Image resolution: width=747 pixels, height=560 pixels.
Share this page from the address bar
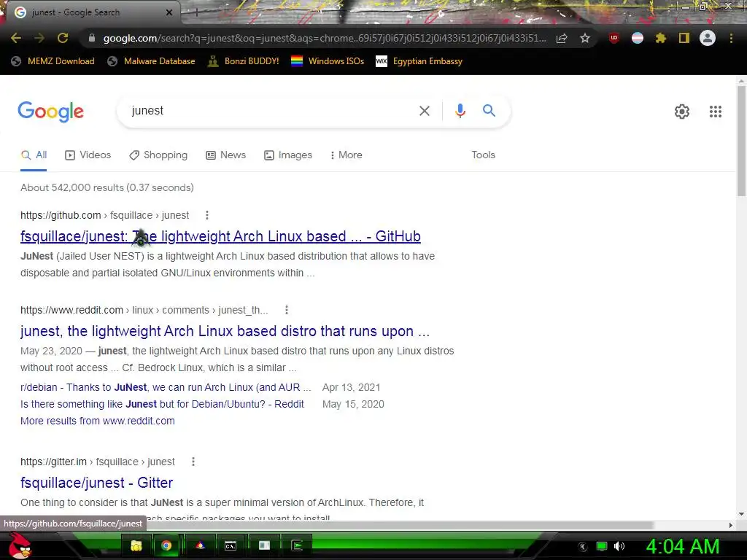562,39
